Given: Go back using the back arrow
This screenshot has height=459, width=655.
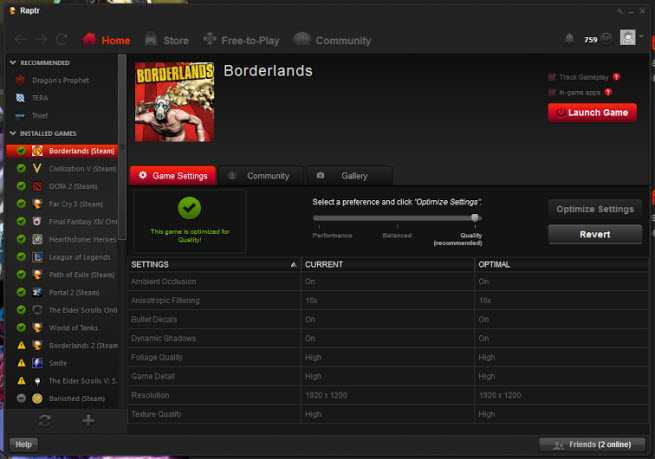Looking at the screenshot, I should (20, 40).
